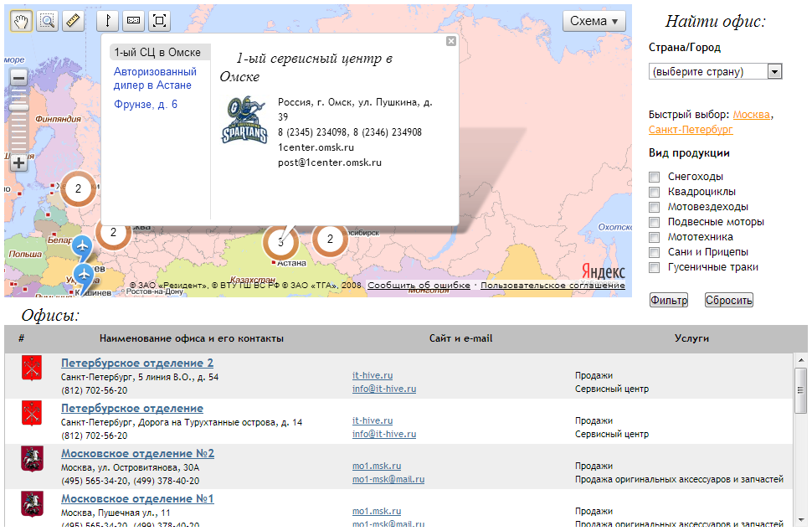
Task: Click the Сайт и e-mail column header
Action: pyautogui.click(x=461, y=338)
